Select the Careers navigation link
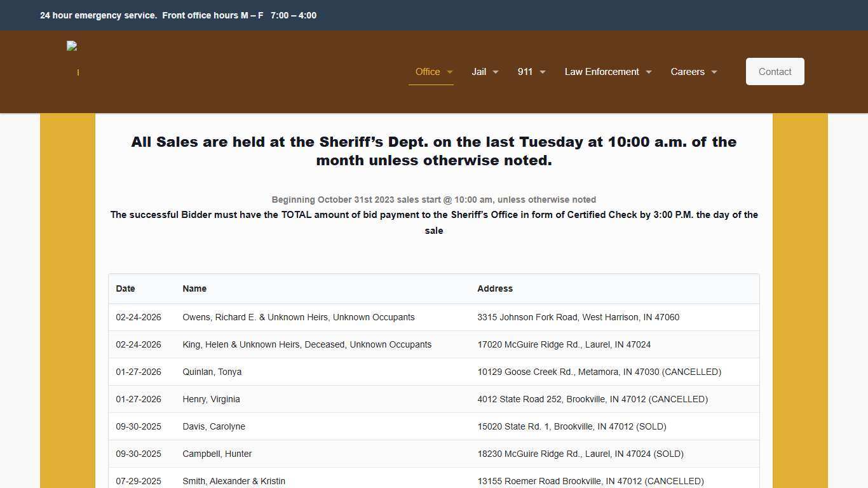This screenshot has width=868, height=488. coord(687,72)
